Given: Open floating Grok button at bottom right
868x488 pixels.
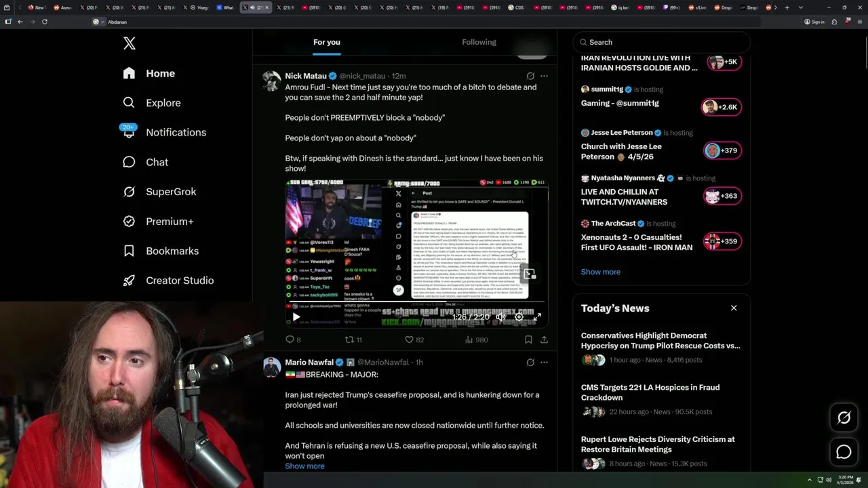Looking at the screenshot, I should (x=844, y=418).
